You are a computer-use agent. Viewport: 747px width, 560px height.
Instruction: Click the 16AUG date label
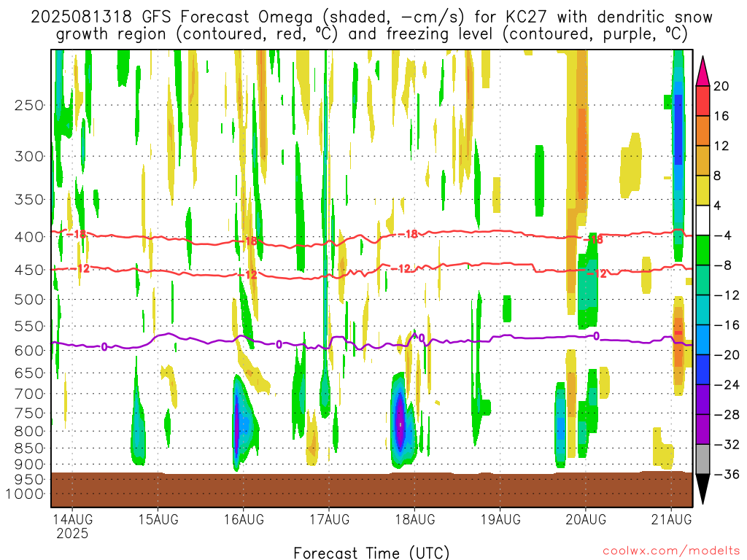pos(244,518)
